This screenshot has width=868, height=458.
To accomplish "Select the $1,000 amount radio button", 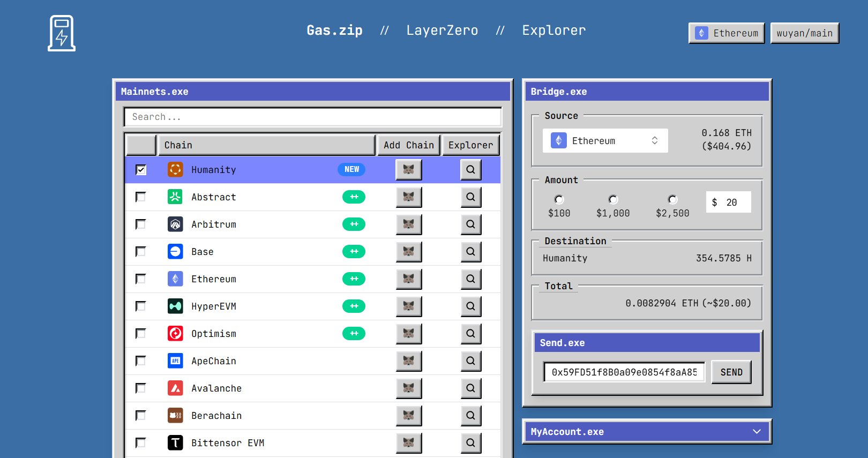I will click(x=613, y=199).
